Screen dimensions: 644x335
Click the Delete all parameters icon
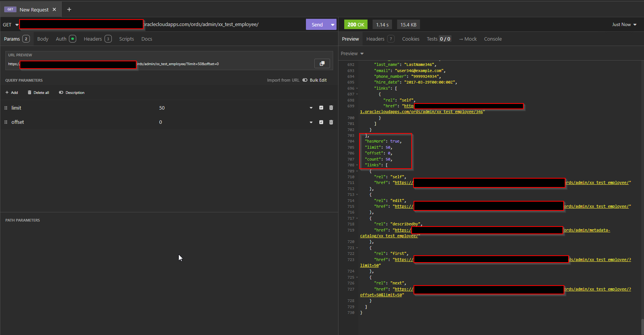click(x=30, y=93)
